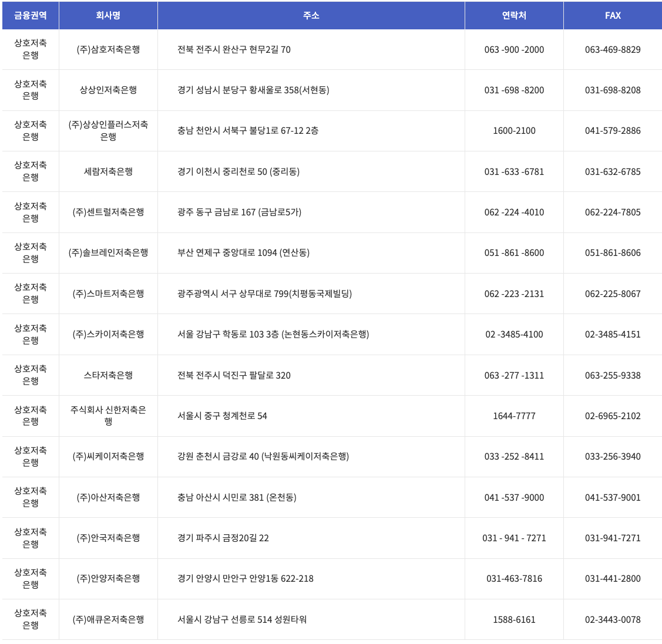
Task: Select company name (주)센트럴저축은행
Action: pos(108,212)
